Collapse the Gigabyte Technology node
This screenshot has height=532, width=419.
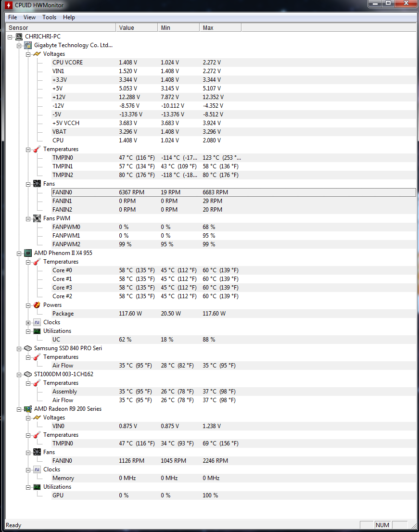tap(19, 46)
